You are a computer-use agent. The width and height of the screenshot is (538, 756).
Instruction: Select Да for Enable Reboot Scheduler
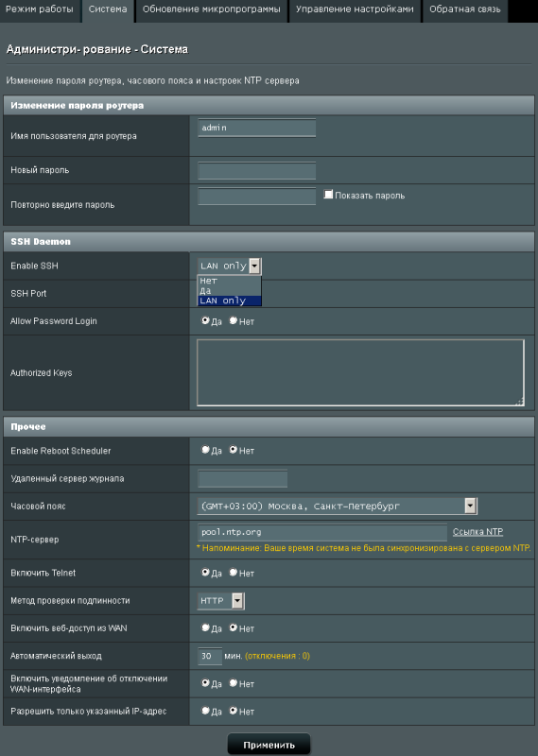205,450
